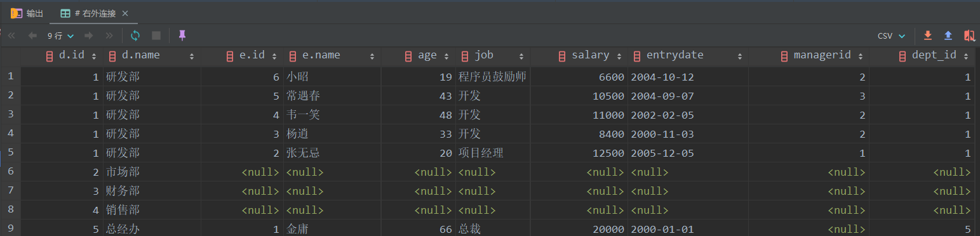
Task: Click the salary cell 20000
Action: [579, 229]
